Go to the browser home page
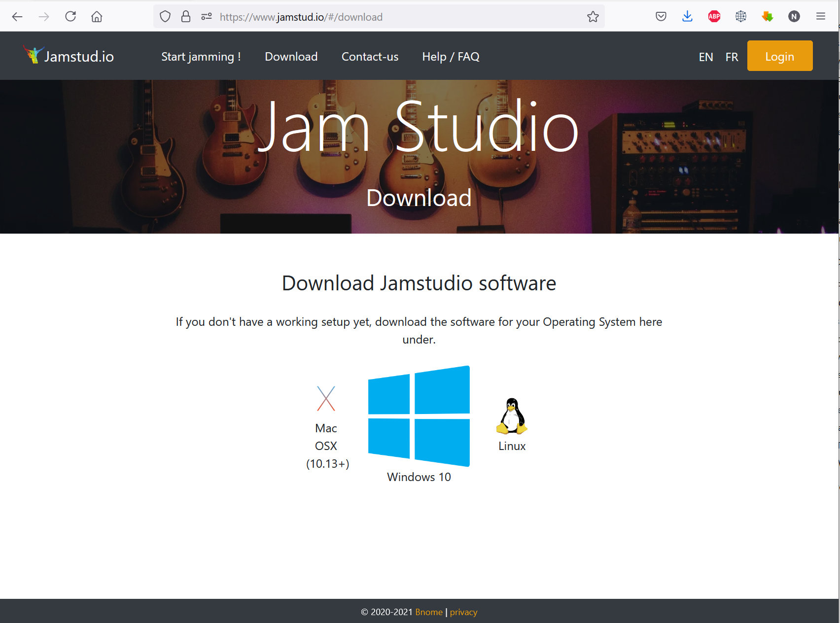This screenshot has height=623, width=840. [97, 16]
